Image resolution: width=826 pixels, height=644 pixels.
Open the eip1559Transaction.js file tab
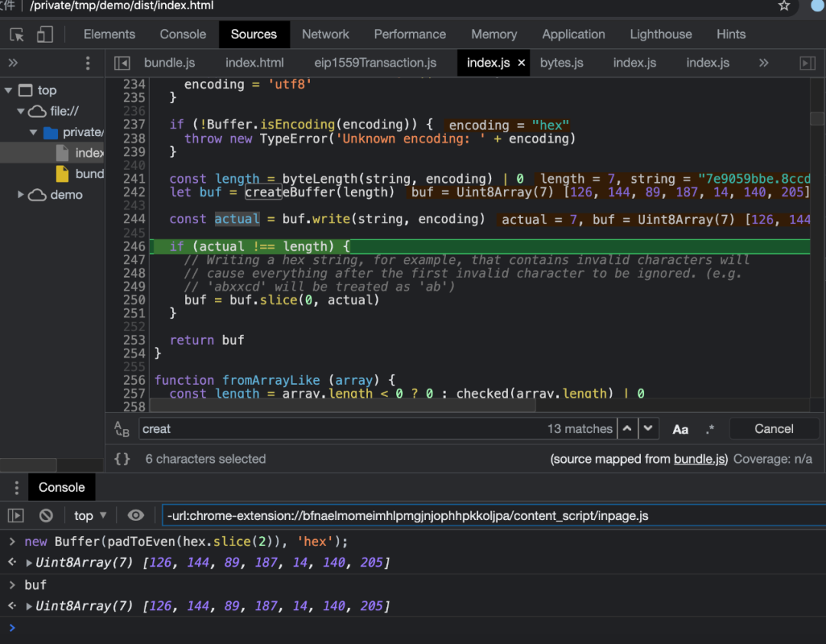pyautogui.click(x=375, y=63)
